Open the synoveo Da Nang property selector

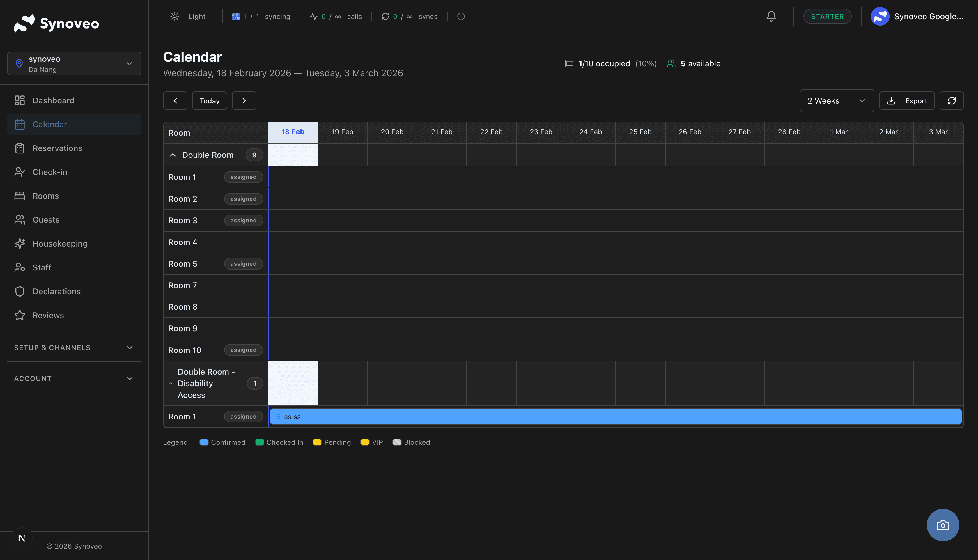(x=74, y=63)
